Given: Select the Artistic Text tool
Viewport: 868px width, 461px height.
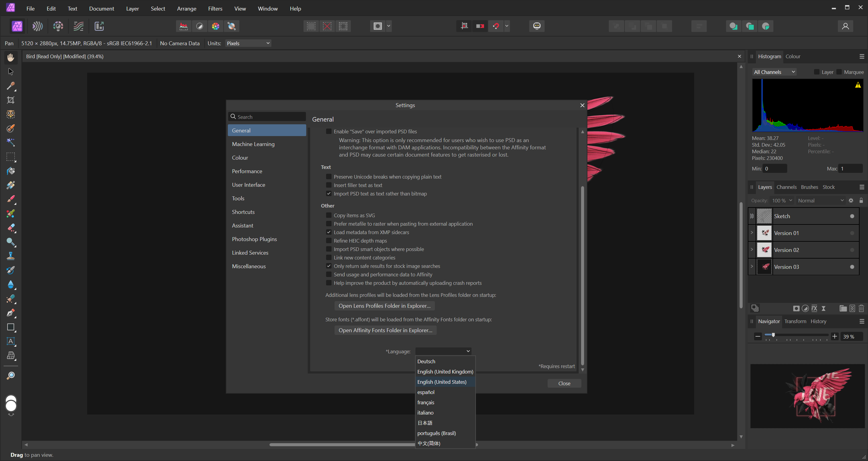Looking at the screenshot, I should tap(11, 341).
